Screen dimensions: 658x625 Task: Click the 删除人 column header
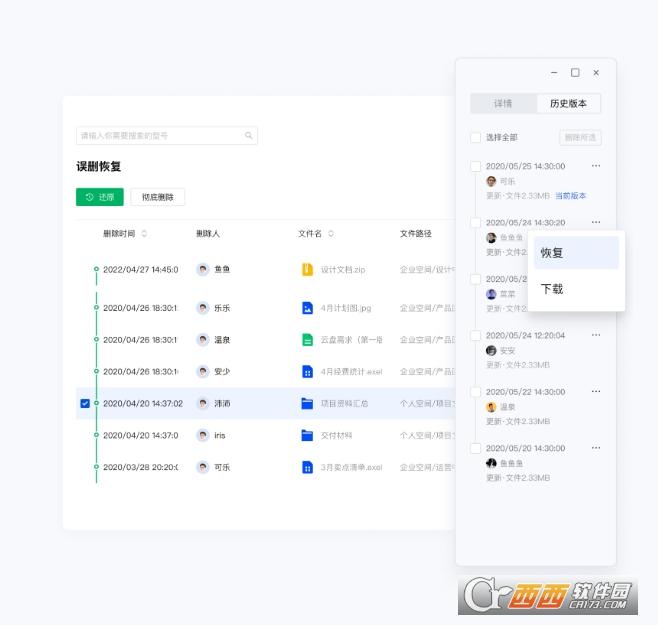click(x=208, y=233)
